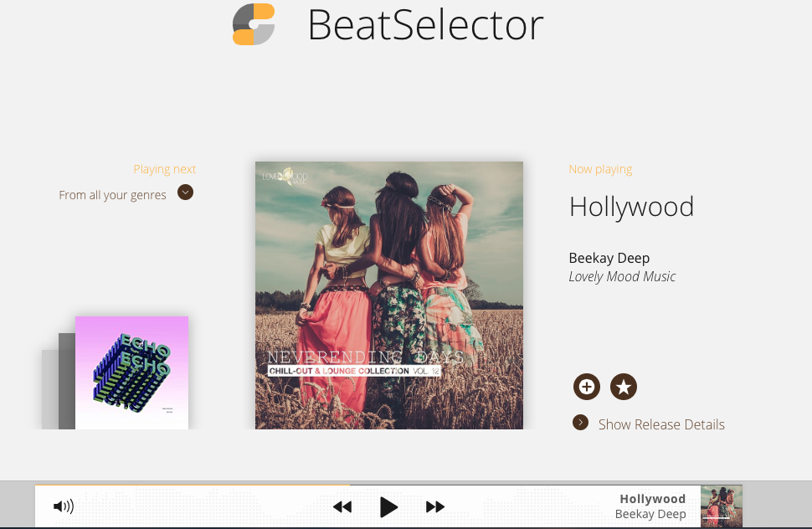The height and width of the screenshot is (529, 812).
Task: Skip back with the rewind button
Action: (x=342, y=506)
